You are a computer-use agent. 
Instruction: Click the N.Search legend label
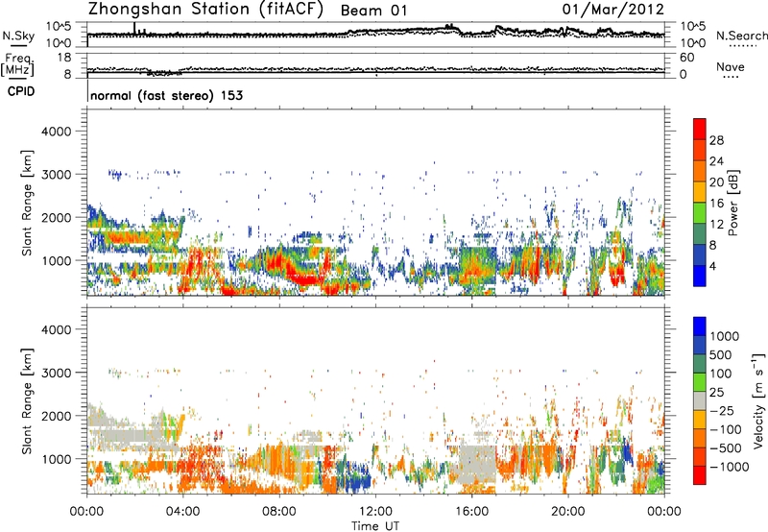(x=741, y=36)
